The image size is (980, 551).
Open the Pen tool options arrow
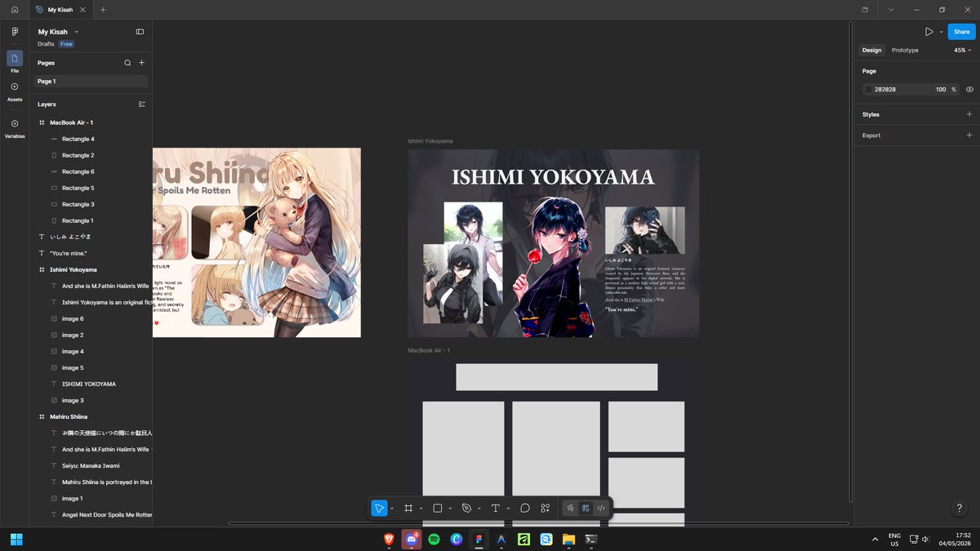pyautogui.click(x=479, y=509)
